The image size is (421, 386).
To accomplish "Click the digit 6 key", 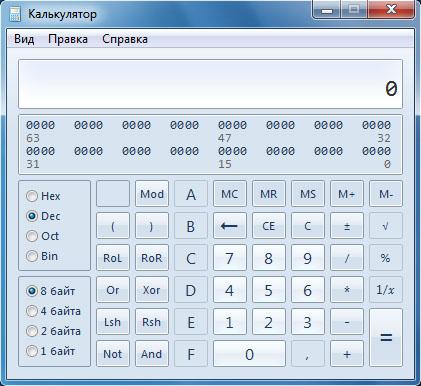I will (x=308, y=290).
